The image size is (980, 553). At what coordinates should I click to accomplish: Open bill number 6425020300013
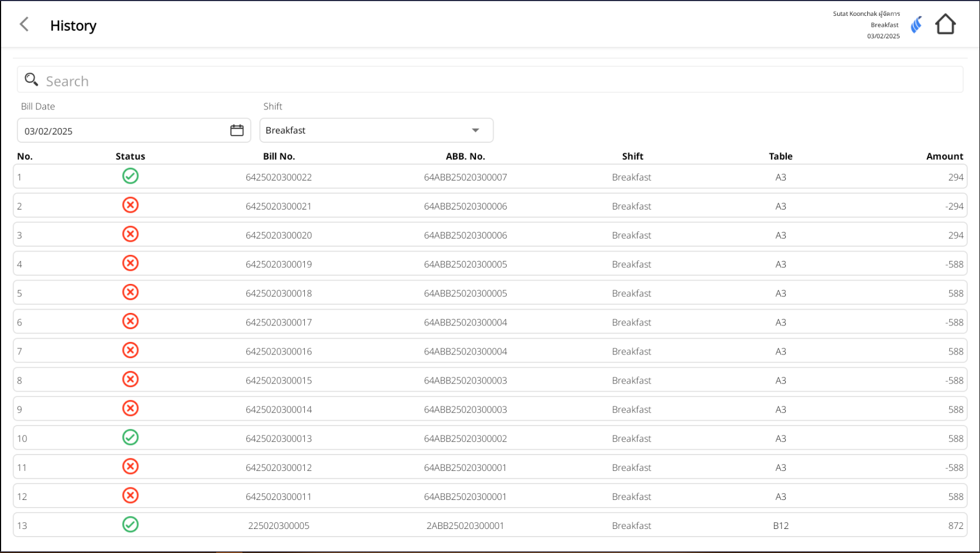pyautogui.click(x=279, y=439)
